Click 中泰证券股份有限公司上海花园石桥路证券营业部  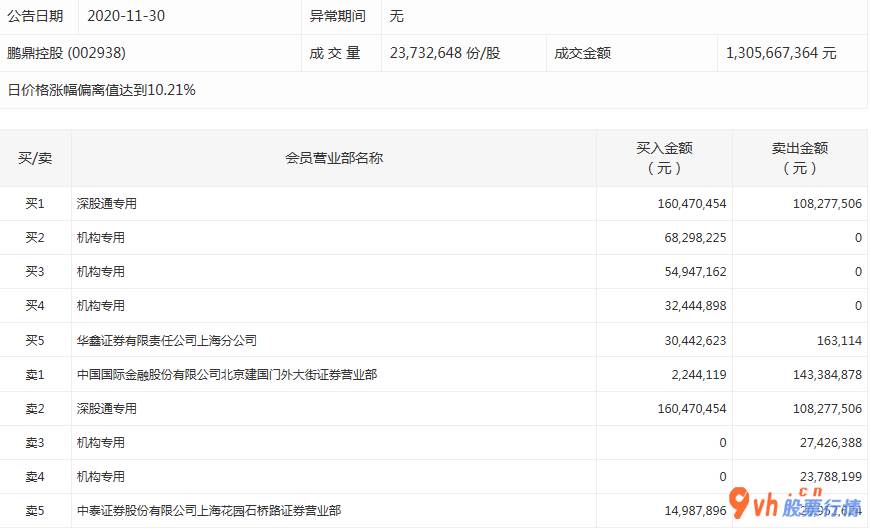coord(208,510)
